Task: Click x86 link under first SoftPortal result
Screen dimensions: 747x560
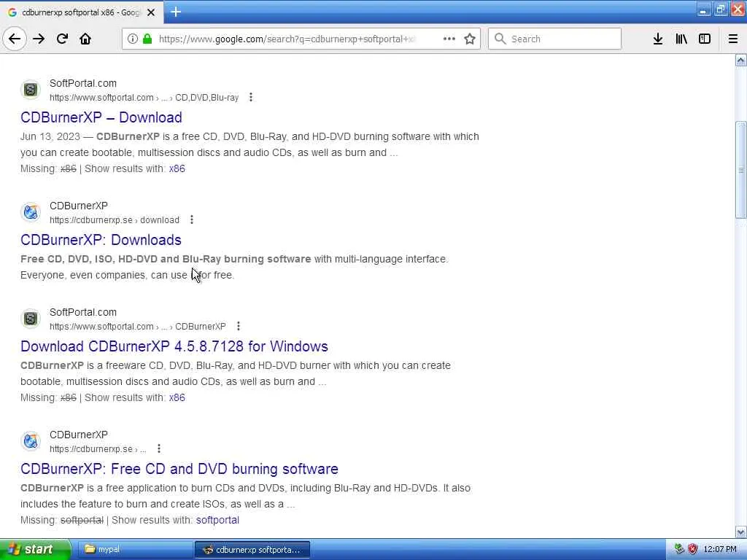Action: coord(177,168)
